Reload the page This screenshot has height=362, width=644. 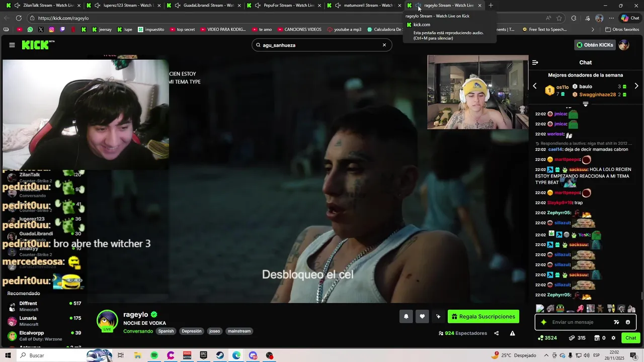[19, 18]
